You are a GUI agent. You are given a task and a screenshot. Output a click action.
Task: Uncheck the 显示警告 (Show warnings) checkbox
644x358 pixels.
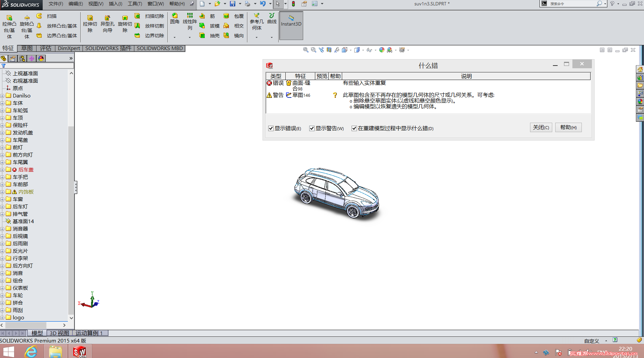(312, 128)
